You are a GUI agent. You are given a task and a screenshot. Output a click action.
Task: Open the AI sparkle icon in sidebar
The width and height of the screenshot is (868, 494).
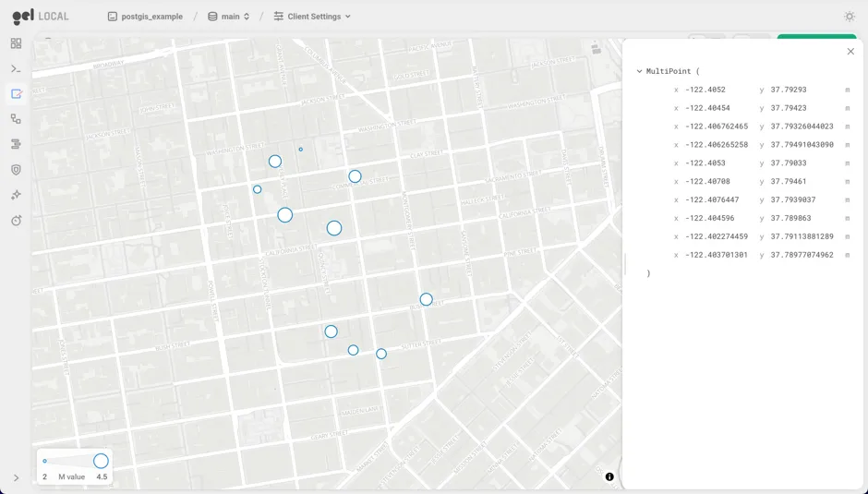16,195
